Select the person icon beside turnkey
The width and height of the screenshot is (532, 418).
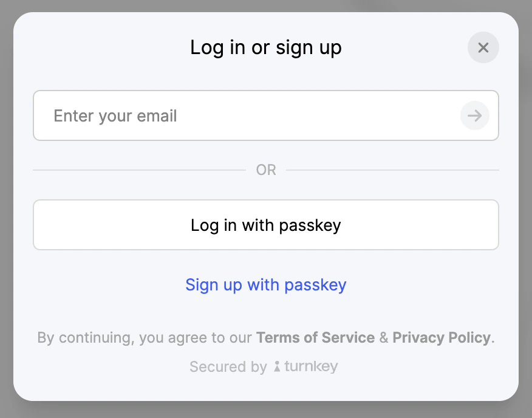tap(277, 367)
